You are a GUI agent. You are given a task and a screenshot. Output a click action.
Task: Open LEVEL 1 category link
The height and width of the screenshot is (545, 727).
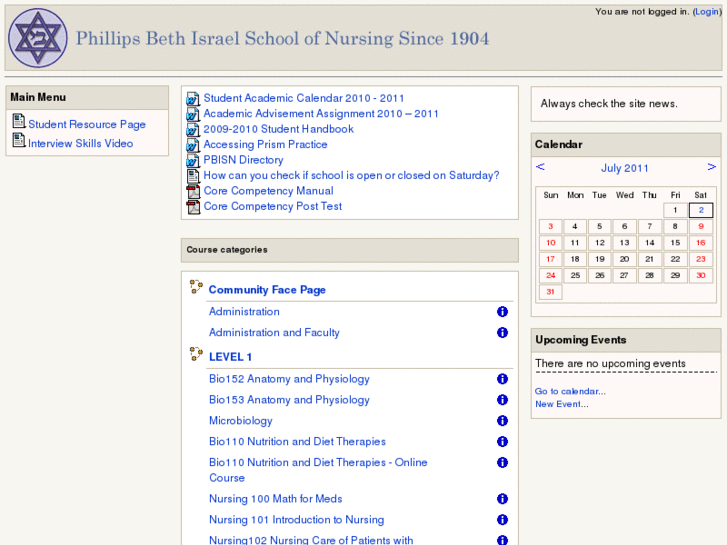pyautogui.click(x=230, y=357)
